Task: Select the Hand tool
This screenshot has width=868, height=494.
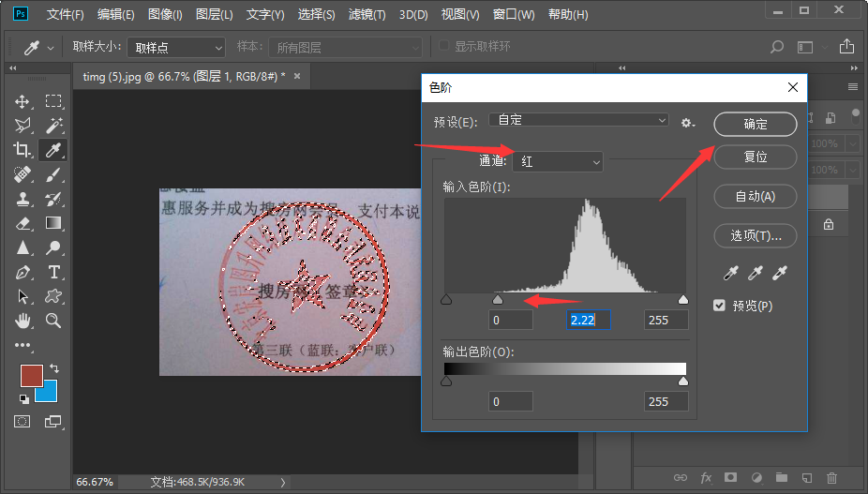Action: tap(22, 320)
